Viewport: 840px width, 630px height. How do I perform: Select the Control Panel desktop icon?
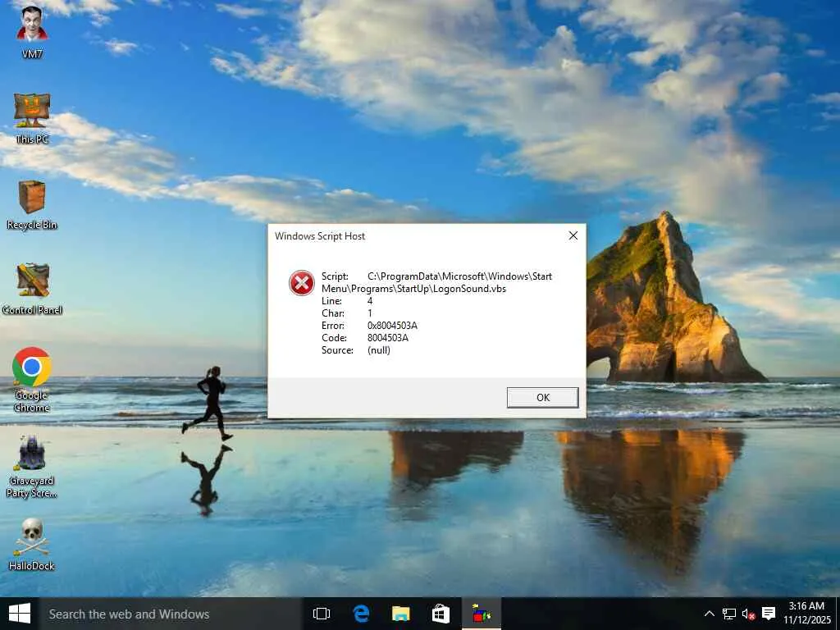pos(32,290)
